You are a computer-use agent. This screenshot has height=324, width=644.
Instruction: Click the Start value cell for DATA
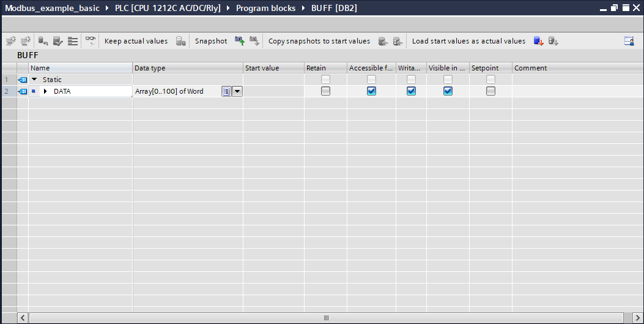pos(273,91)
